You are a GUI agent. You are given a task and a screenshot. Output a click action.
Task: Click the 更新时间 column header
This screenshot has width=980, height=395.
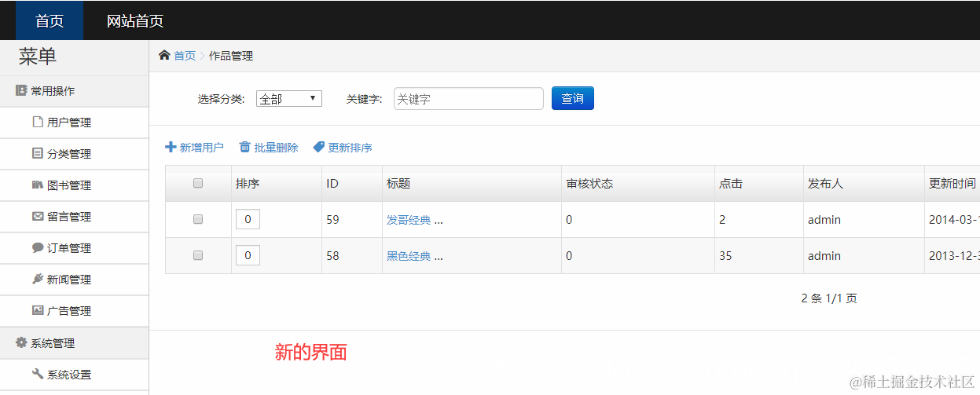952,184
